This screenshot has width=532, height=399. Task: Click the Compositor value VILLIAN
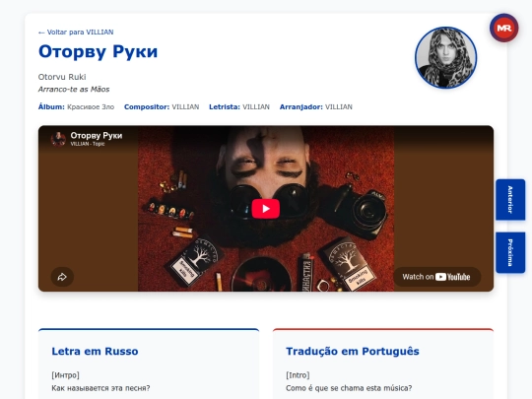point(185,106)
